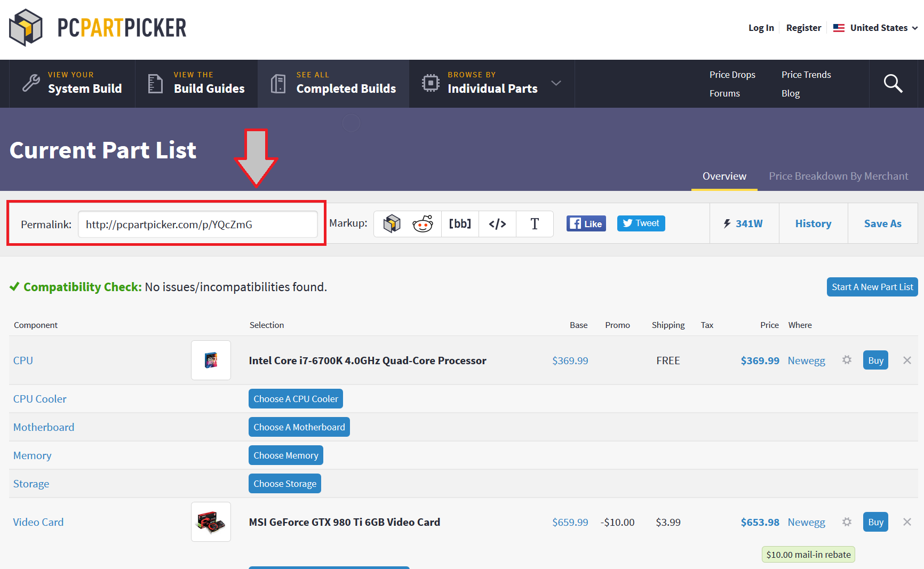Click the Save As button
This screenshot has height=569, width=924.
pyautogui.click(x=883, y=223)
